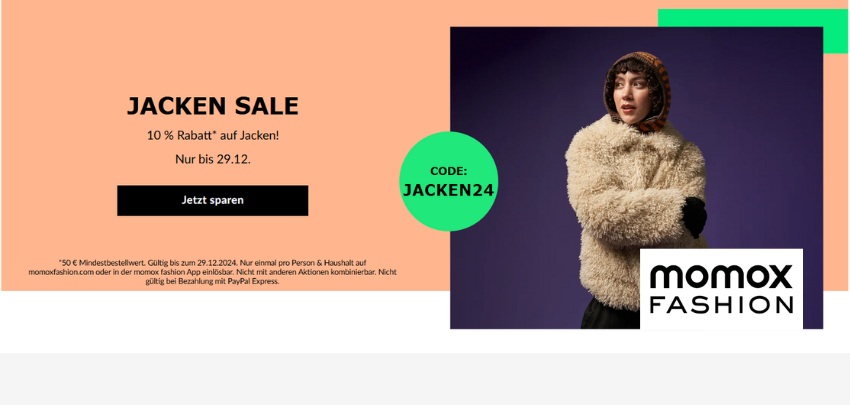The height and width of the screenshot is (405, 850).
Task: Click the Nur bis 29.12. line
Action: point(213,159)
